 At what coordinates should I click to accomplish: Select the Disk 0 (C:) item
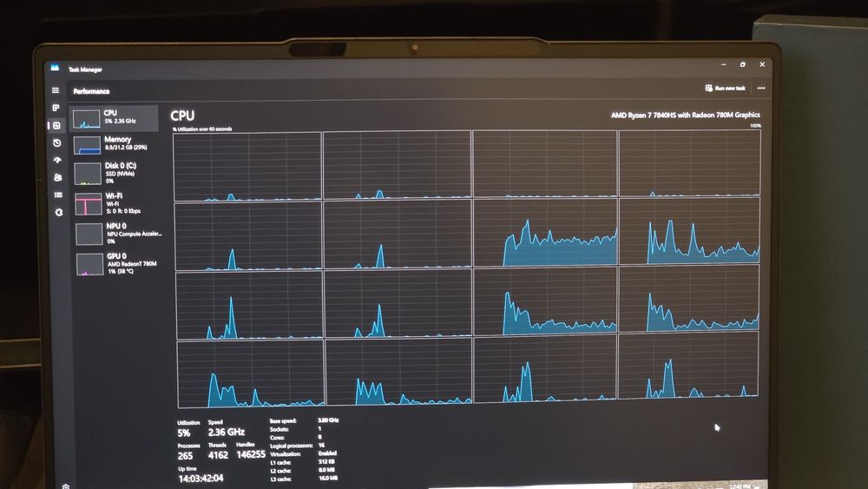click(x=115, y=173)
